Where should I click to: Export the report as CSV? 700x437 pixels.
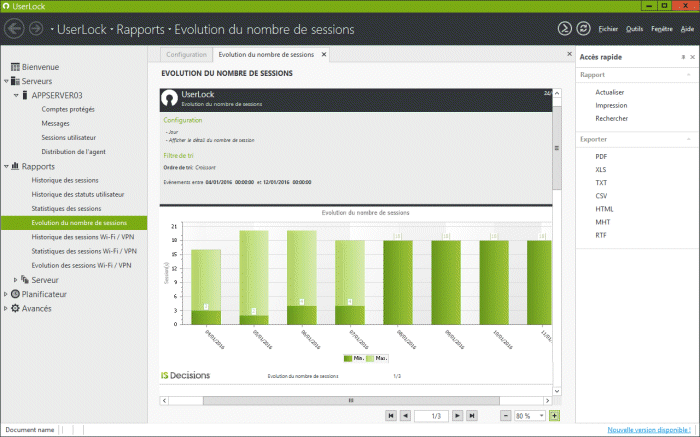(x=601, y=196)
